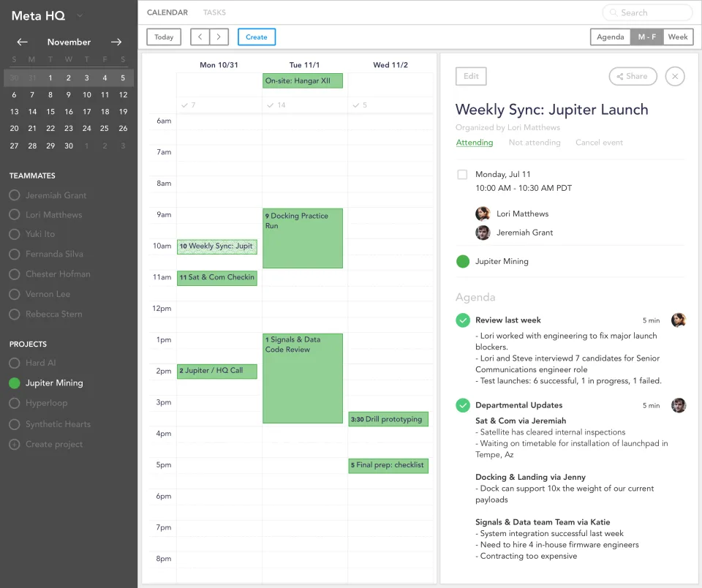Click the avatar beside Departmental Updates

(x=679, y=405)
